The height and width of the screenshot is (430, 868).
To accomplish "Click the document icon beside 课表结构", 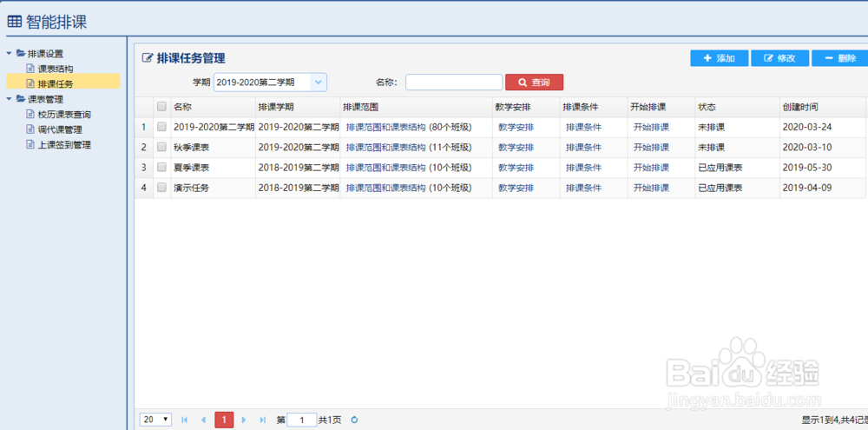I will pyautogui.click(x=31, y=69).
